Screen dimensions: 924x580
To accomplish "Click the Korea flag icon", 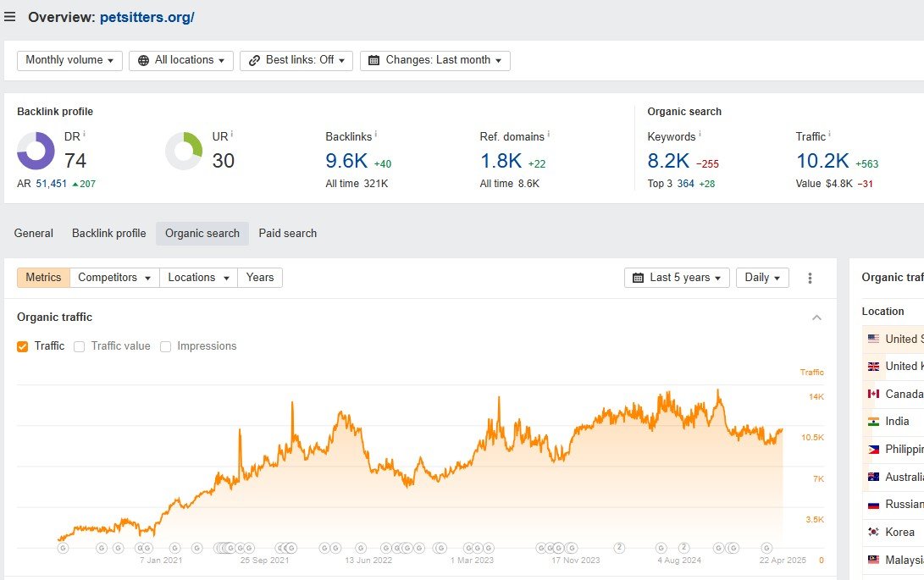I will click(873, 532).
